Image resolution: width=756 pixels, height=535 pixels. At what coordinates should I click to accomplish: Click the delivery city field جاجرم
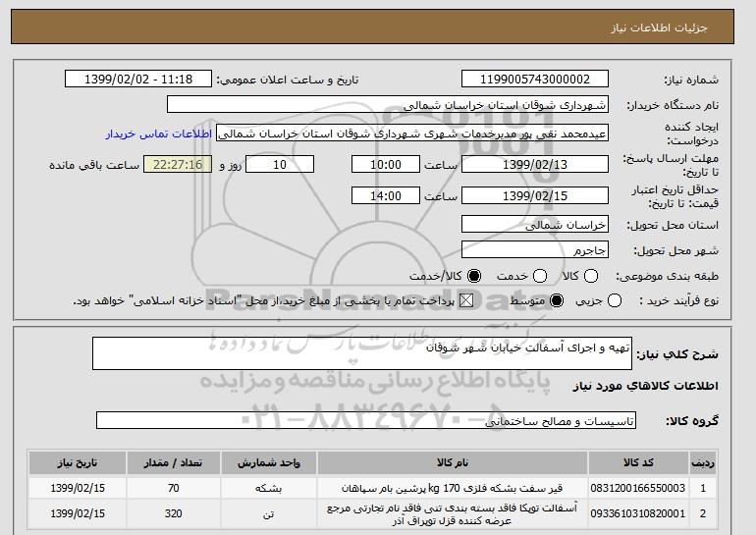coord(535,250)
